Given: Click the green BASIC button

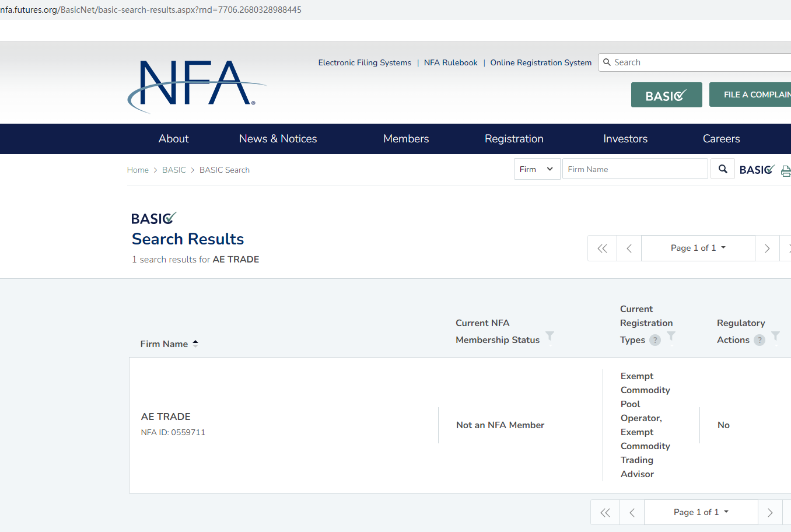Looking at the screenshot, I should click(666, 95).
